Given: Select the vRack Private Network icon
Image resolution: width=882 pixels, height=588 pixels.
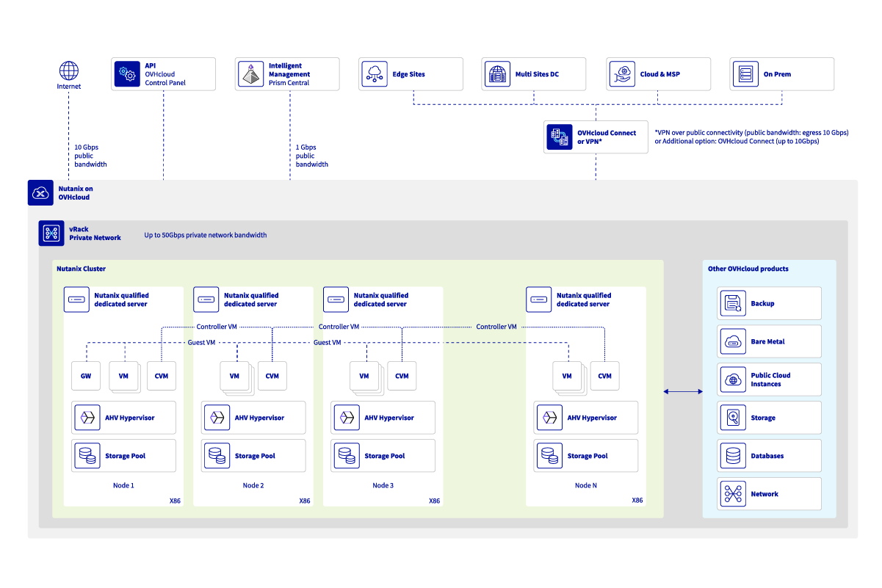Looking at the screenshot, I should (51, 233).
